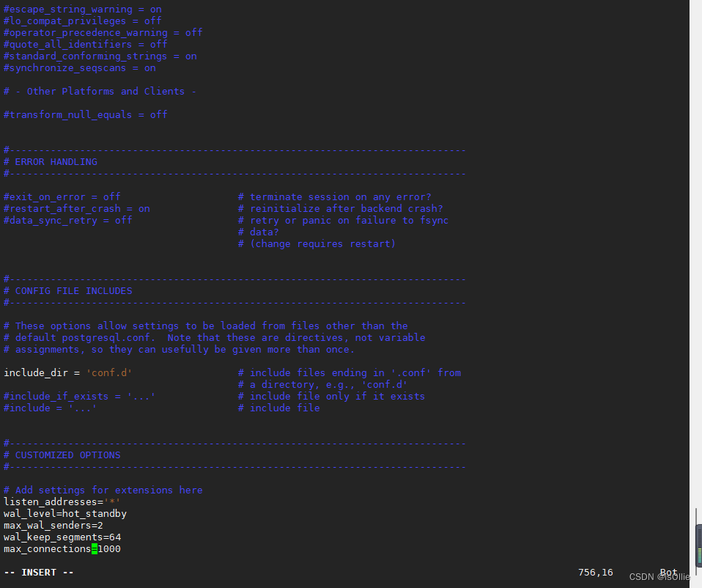Select the #data_sync_retry = off line

pos(67,220)
